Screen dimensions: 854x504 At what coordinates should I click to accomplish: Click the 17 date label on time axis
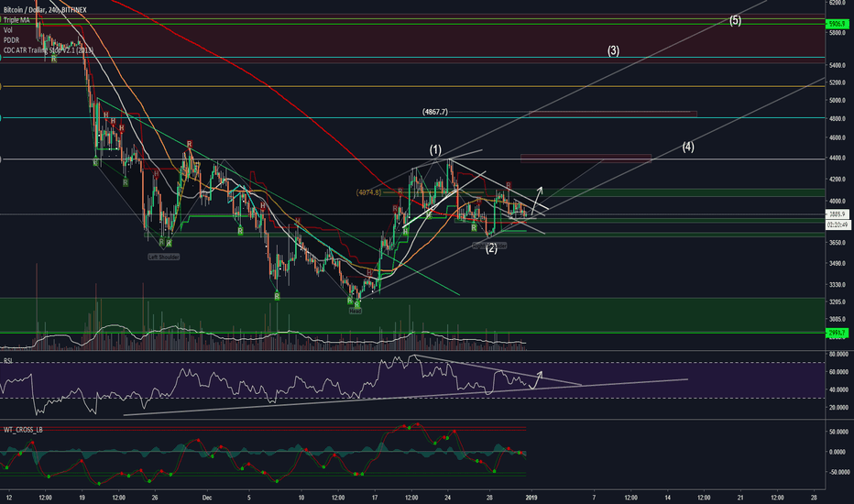coord(375,498)
